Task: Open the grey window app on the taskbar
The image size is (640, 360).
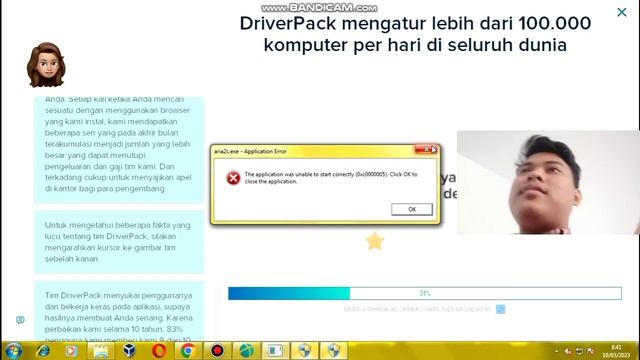Action: (x=276, y=351)
